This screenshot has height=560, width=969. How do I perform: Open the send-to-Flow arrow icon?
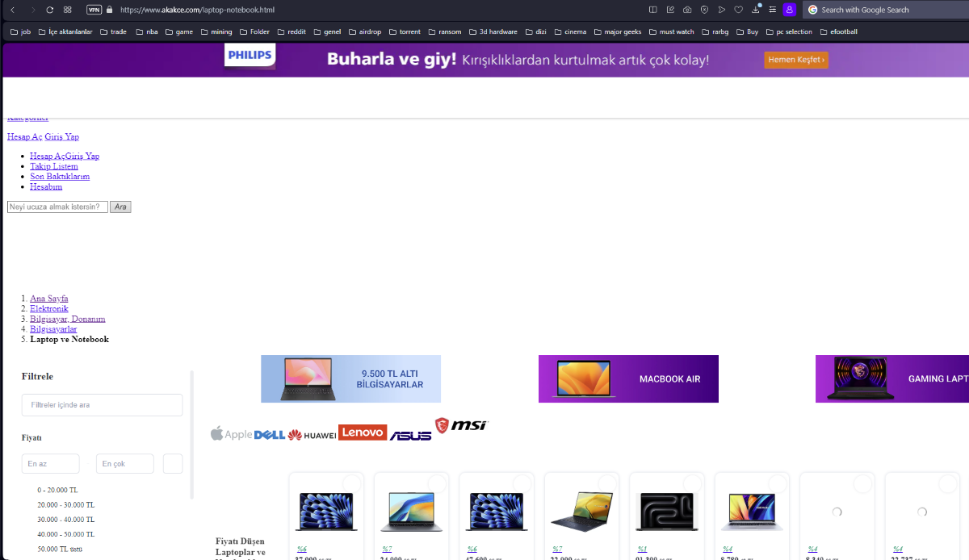[722, 10]
